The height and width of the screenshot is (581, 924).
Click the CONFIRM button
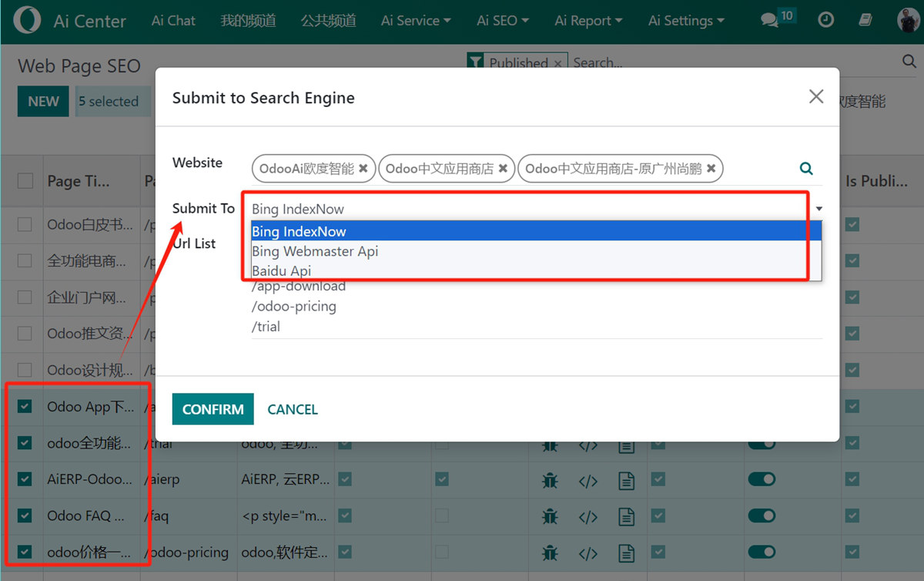click(213, 409)
